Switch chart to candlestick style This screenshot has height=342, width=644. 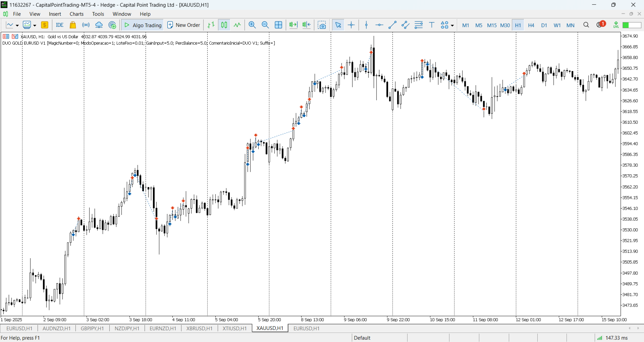click(x=224, y=25)
